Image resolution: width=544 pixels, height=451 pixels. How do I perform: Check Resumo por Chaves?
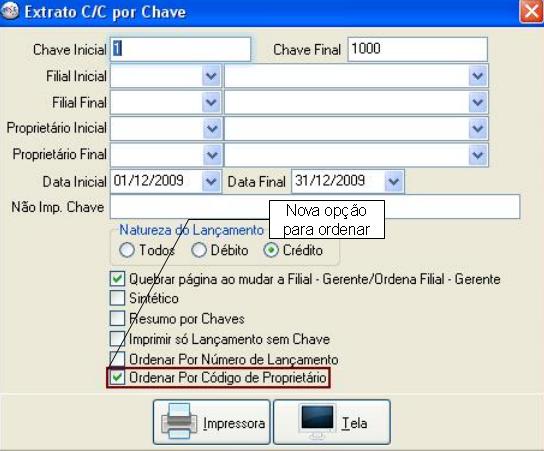click(117, 318)
